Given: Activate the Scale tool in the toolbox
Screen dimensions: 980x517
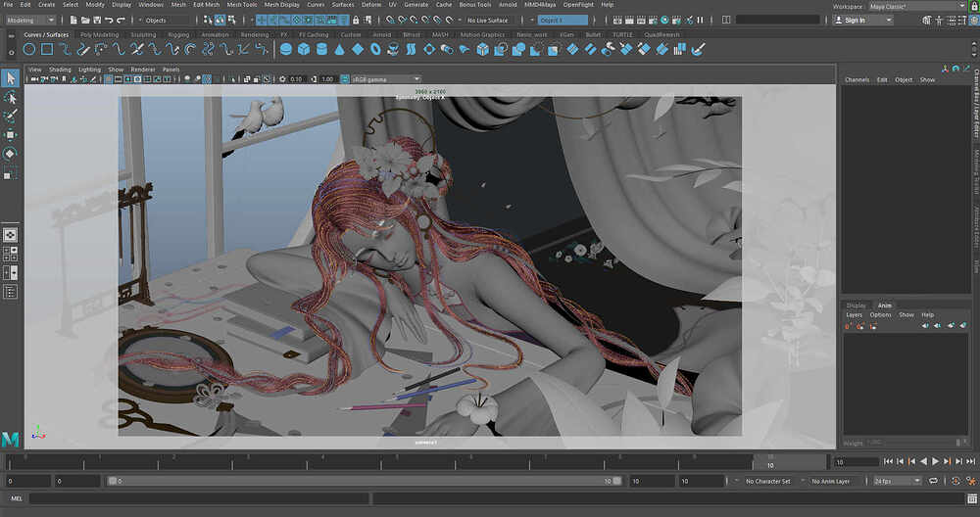Looking at the screenshot, I should (x=10, y=173).
